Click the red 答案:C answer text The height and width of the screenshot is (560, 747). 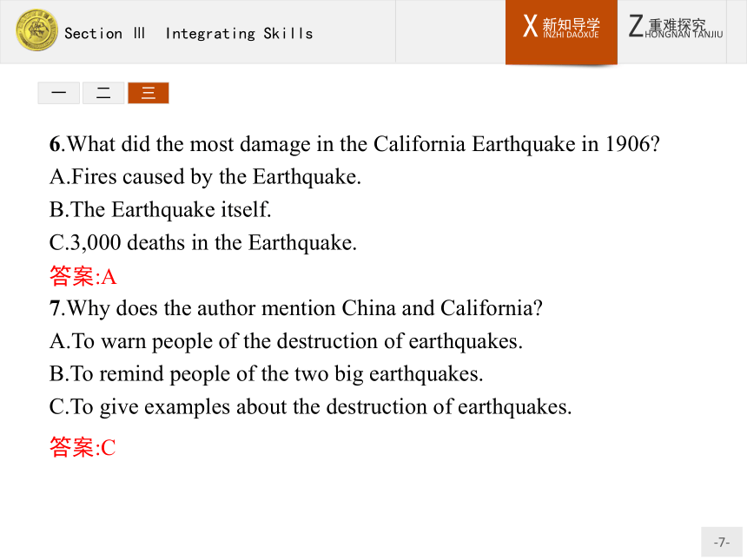83,447
